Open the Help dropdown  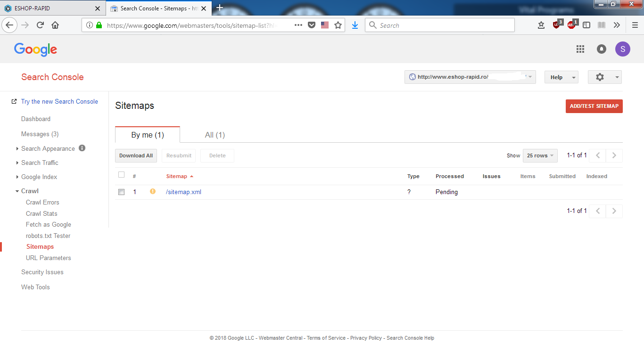(561, 77)
